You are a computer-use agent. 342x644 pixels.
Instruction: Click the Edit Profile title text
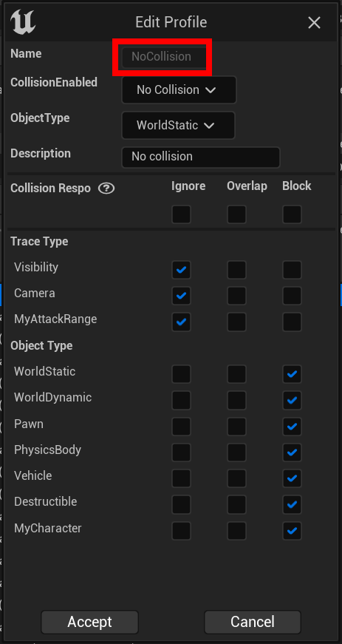click(171, 22)
